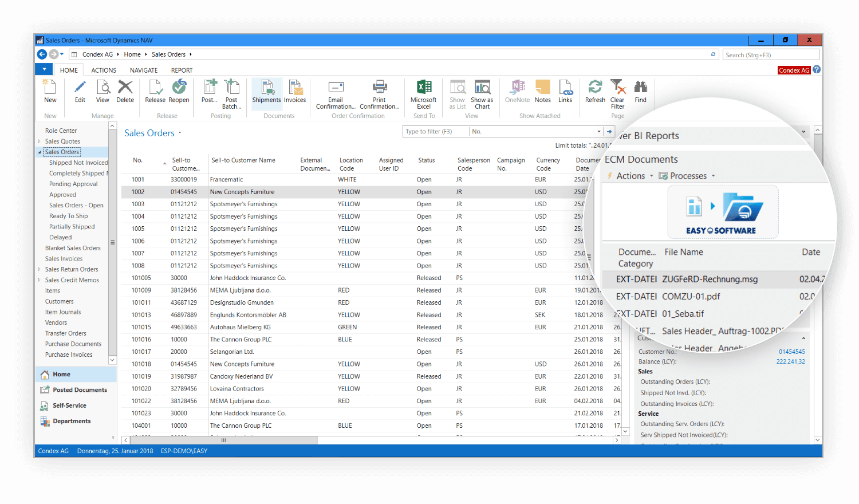Select Blanket Sales Orders in navigation
The width and height of the screenshot is (859, 504).
(x=73, y=248)
